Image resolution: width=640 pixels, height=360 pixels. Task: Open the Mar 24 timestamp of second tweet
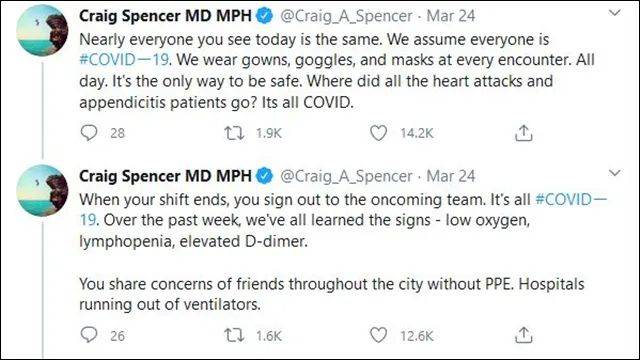point(451,176)
